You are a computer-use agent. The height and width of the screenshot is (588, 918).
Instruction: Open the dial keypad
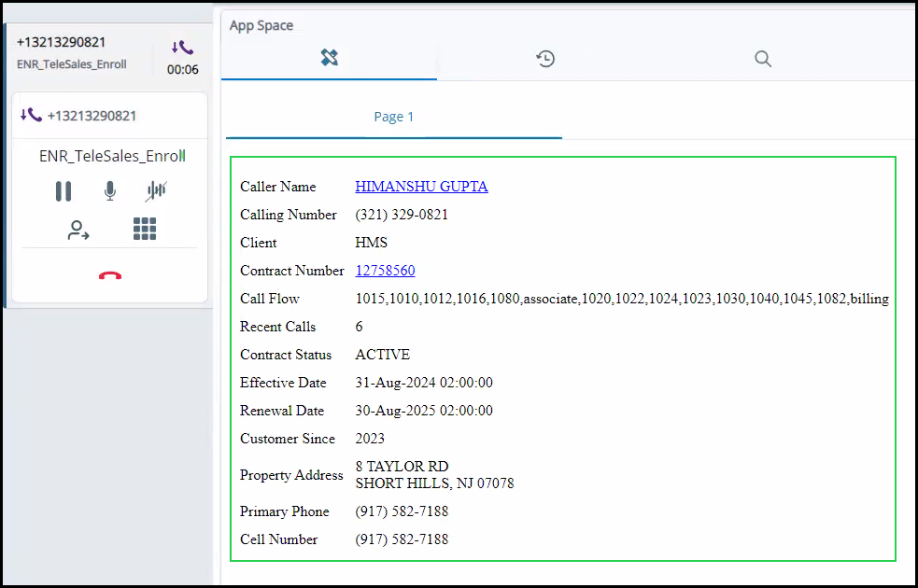(x=145, y=229)
